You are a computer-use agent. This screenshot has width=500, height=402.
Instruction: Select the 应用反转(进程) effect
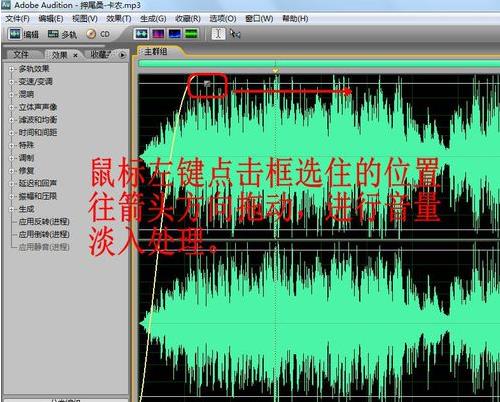click(44, 222)
